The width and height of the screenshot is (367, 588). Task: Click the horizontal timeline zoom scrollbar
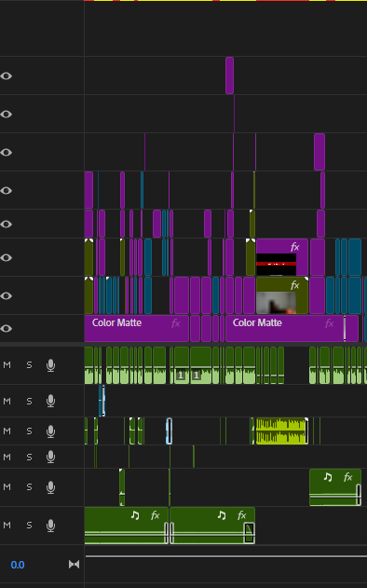pyautogui.click(x=226, y=556)
